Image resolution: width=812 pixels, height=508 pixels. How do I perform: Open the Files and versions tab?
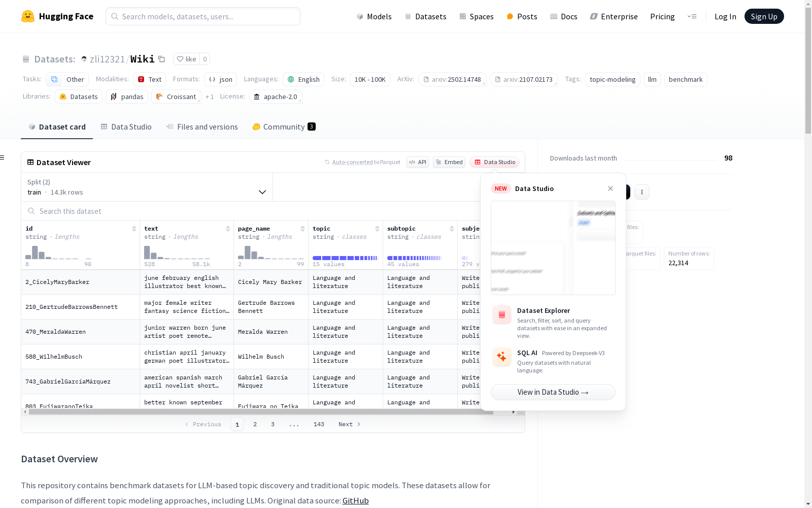click(x=202, y=127)
